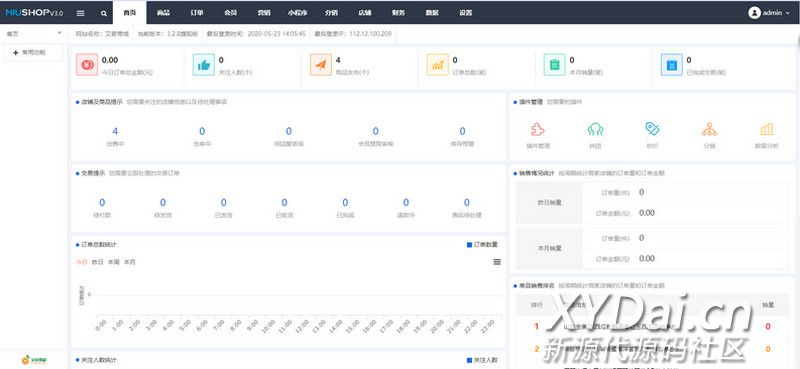Open the 分销 top menu item
Image resolution: width=800 pixels, height=369 pixels.
pos(331,13)
